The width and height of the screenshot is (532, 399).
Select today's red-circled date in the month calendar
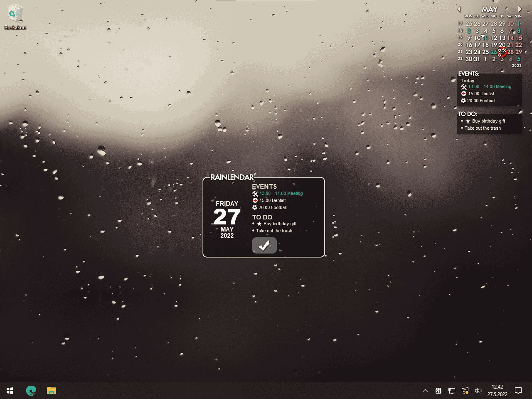coord(502,52)
